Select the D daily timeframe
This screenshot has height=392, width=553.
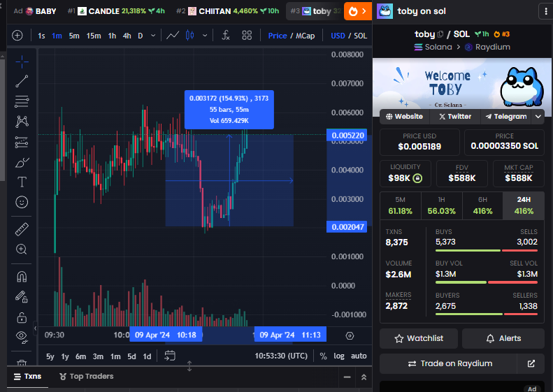click(x=141, y=36)
